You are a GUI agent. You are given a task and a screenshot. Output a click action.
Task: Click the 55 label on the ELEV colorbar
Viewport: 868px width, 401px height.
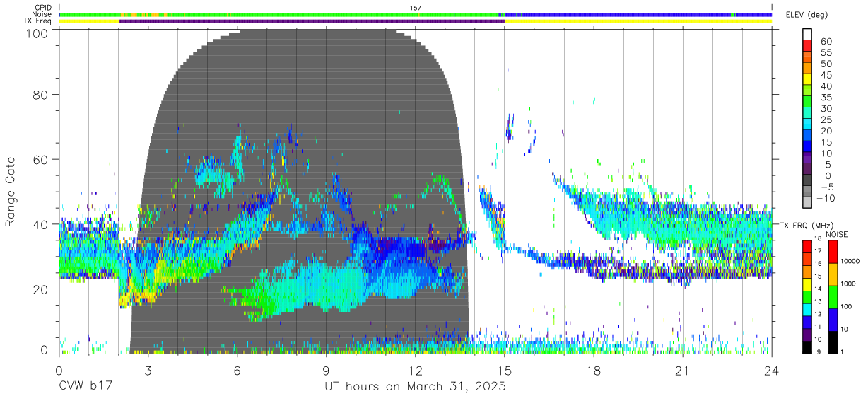click(826, 53)
